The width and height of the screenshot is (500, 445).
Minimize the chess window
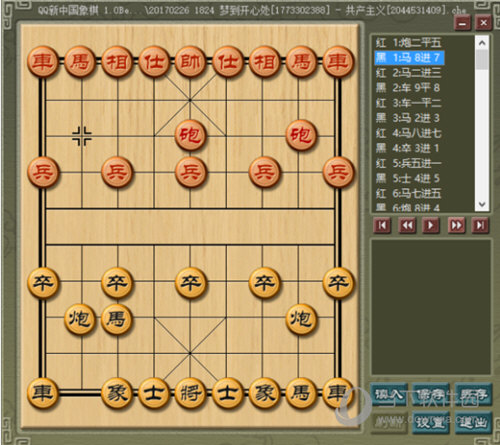pyautogui.click(x=462, y=23)
